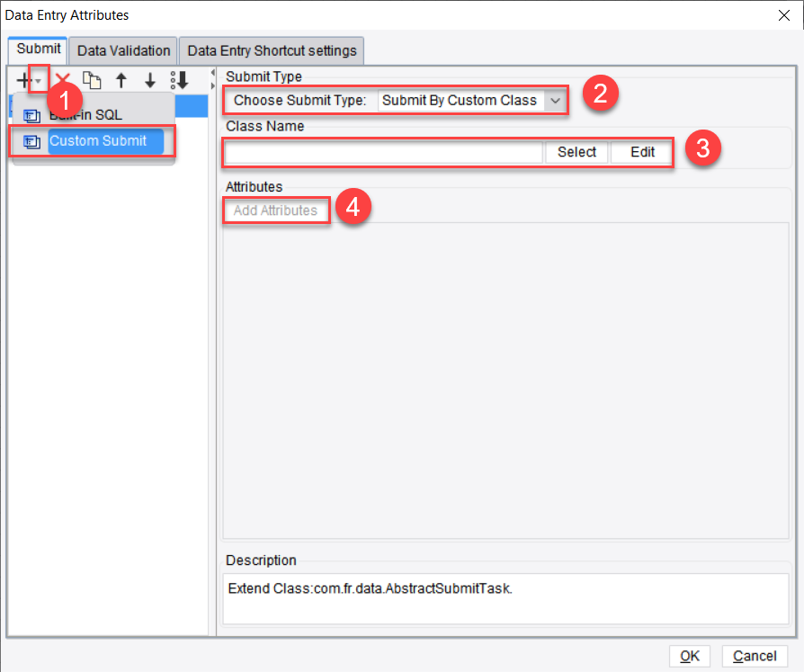Image resolution: width=804 pixels, height=672 pixels.
Task: Click the Custom Submit menu item icon
Action: pyautogui.click(x=31, y=141)
